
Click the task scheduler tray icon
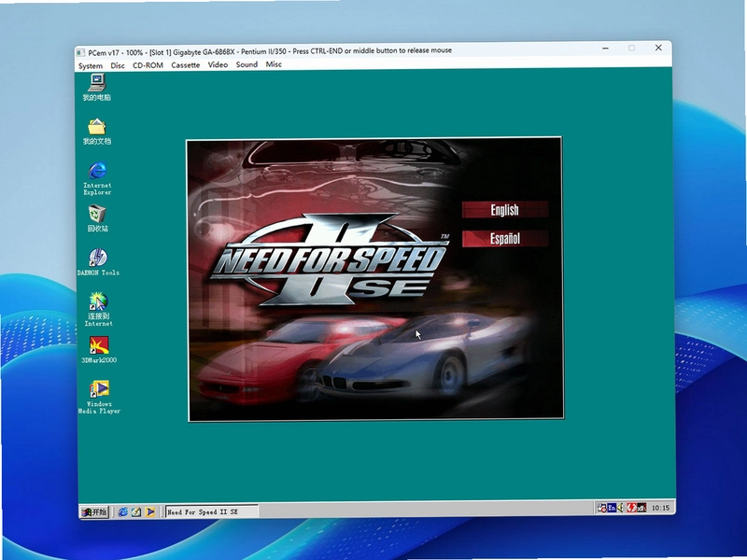[601, 508]
